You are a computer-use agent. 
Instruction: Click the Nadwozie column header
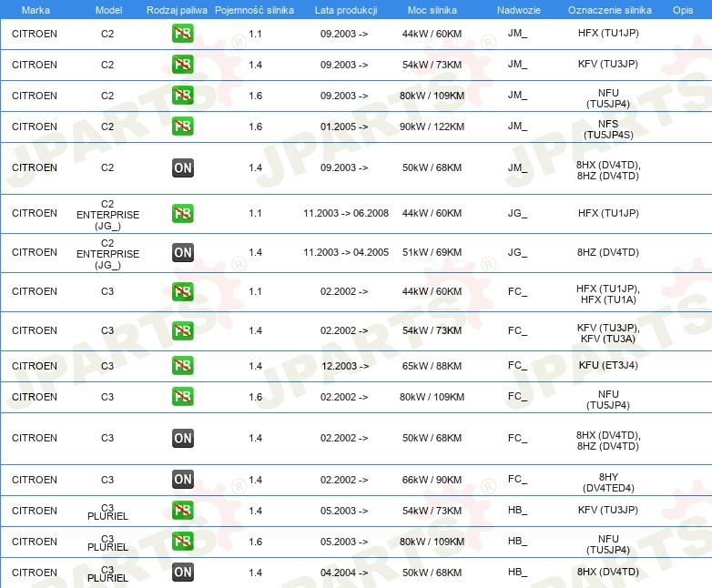point(519,10)
